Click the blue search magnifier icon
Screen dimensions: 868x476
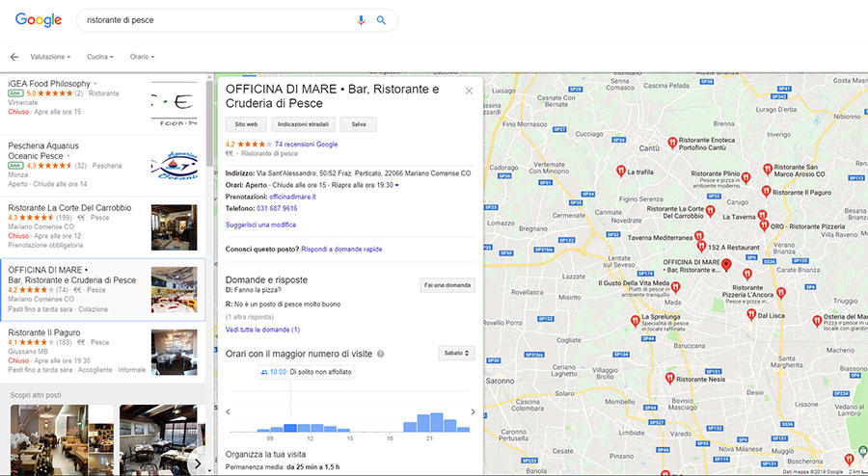[x=381, y=20]
